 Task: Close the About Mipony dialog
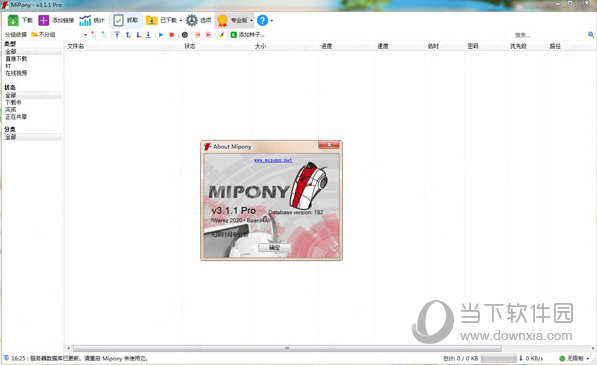(329, 145)
